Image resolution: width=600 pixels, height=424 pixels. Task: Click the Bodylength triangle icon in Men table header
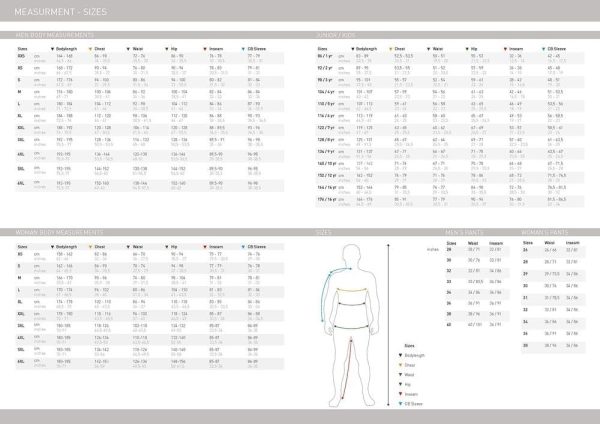tap(52, 47)
